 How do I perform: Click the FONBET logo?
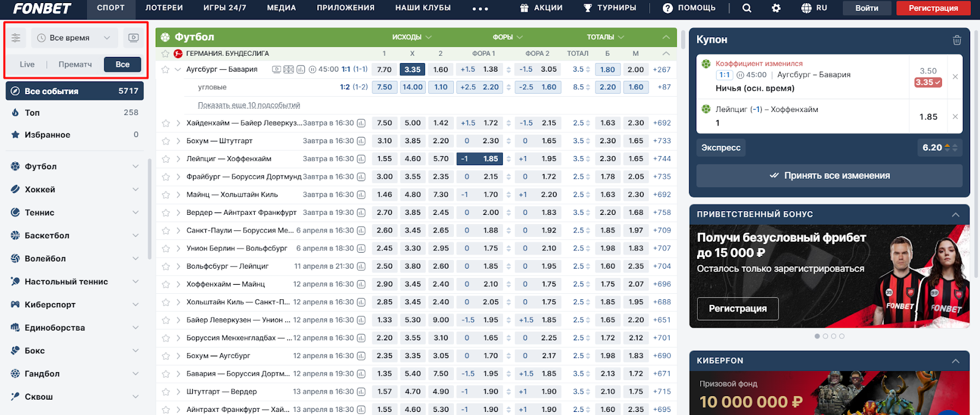[42, 8]
